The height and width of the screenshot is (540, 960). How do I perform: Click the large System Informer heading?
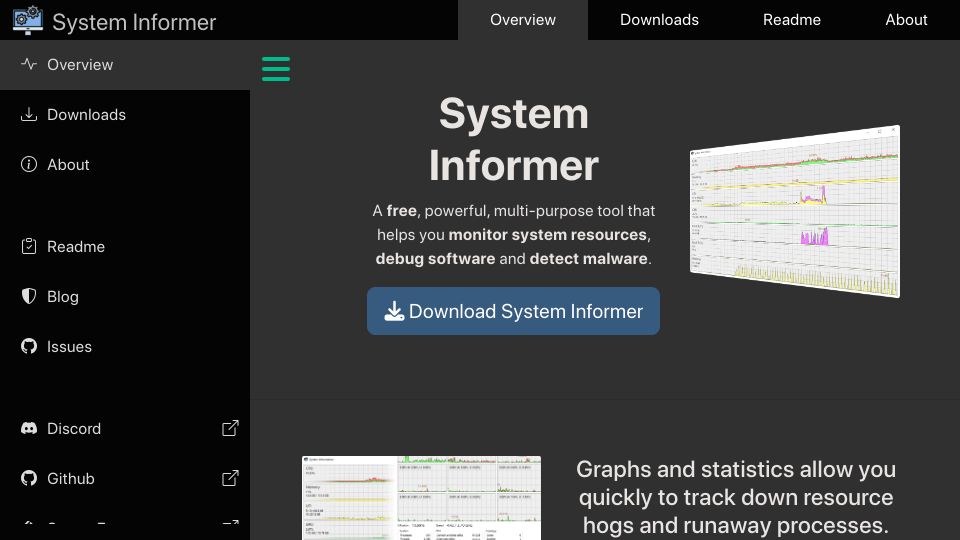514,140
